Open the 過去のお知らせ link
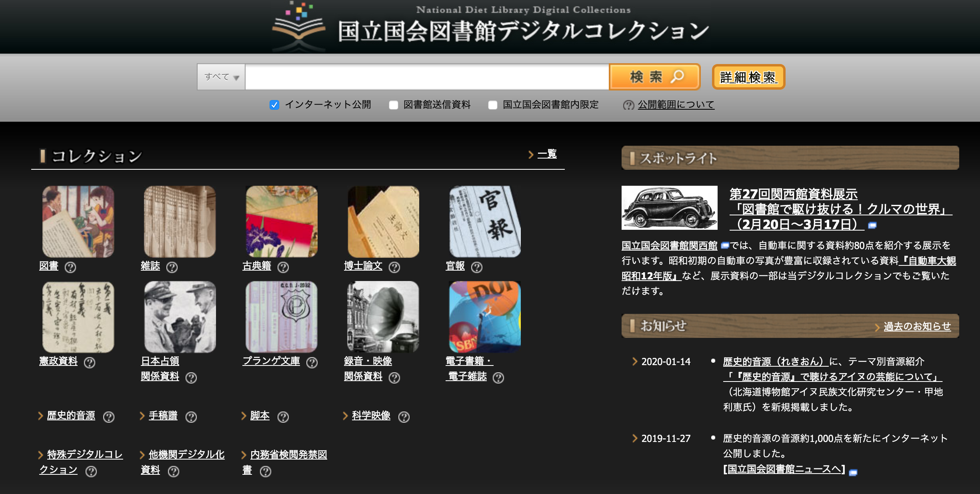980x494 pixels. tap(917, 326)
